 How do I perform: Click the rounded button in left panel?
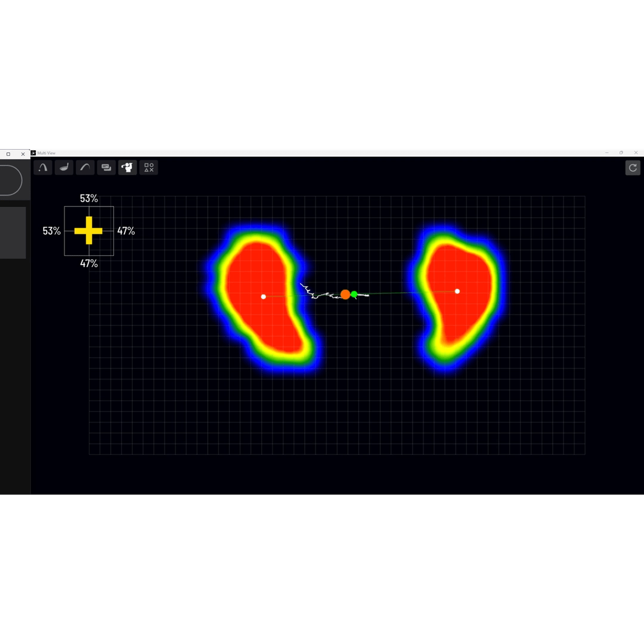[10, 180]
